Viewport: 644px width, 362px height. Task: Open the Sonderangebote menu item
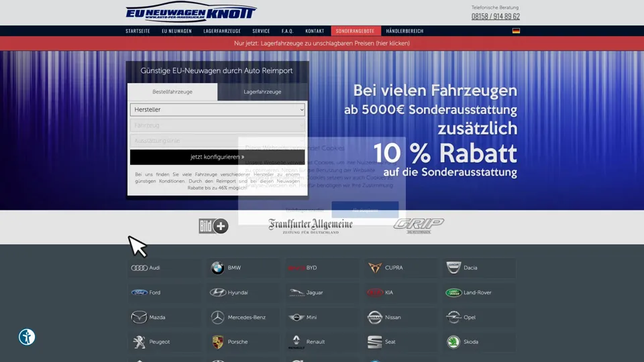pos(356,31)
